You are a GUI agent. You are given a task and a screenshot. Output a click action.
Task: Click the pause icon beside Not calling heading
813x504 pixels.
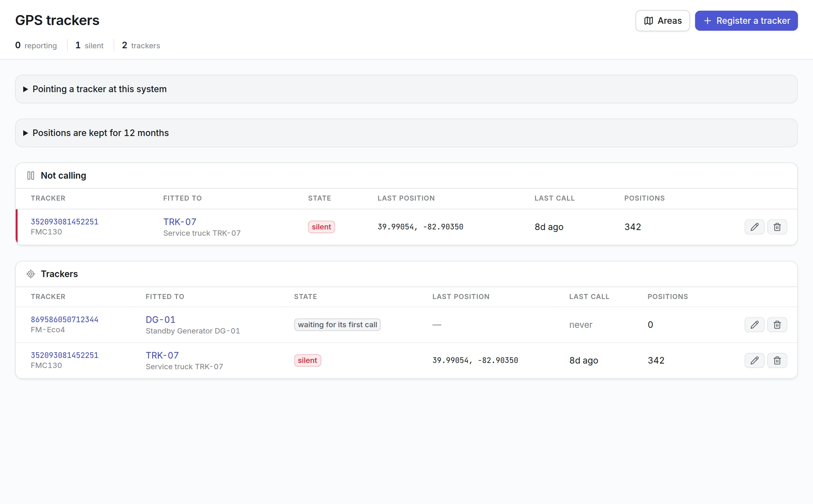tap(31, 176)
